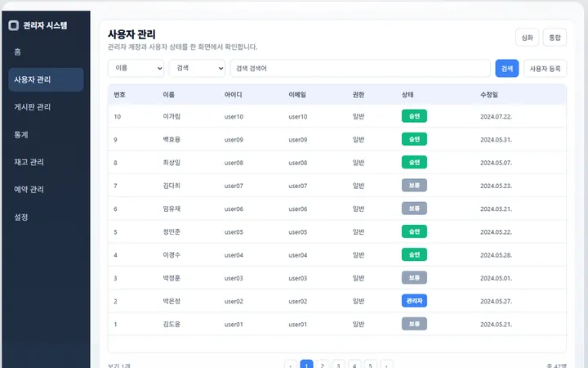Viewport: 588px width, 368px height.
Task: Click the date 2024.05.07.
Action: (x=497, y=163)
